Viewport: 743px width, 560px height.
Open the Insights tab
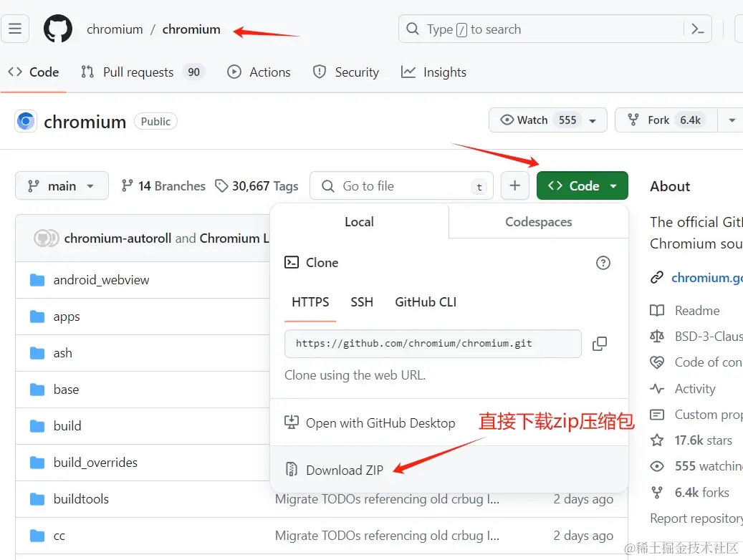tap(433, 72)
